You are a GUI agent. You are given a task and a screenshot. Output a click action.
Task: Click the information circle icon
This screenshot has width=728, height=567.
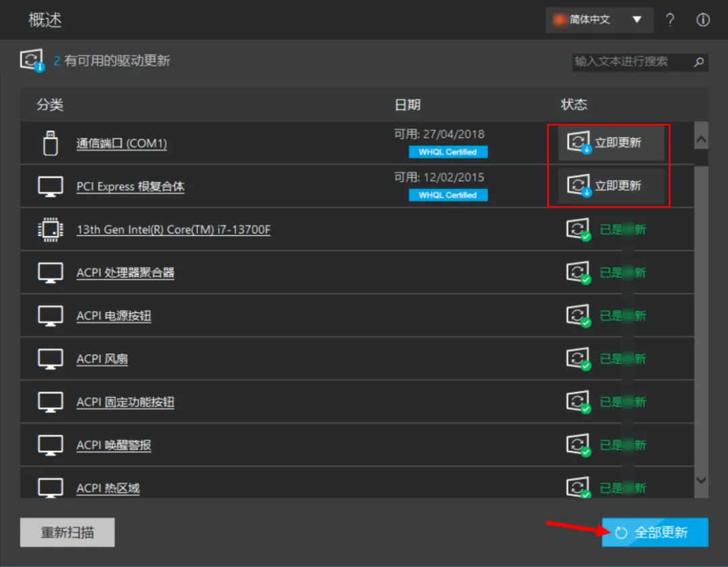703,20
